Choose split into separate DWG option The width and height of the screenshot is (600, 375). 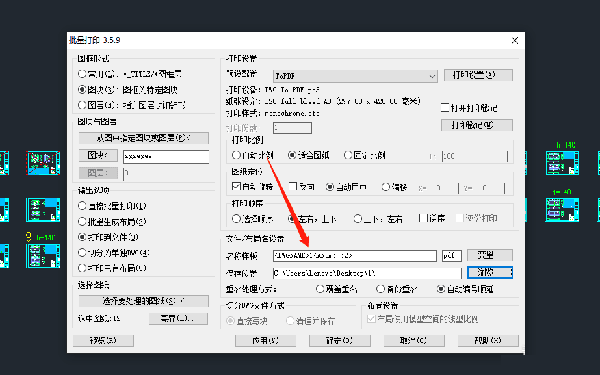(82, 253)
